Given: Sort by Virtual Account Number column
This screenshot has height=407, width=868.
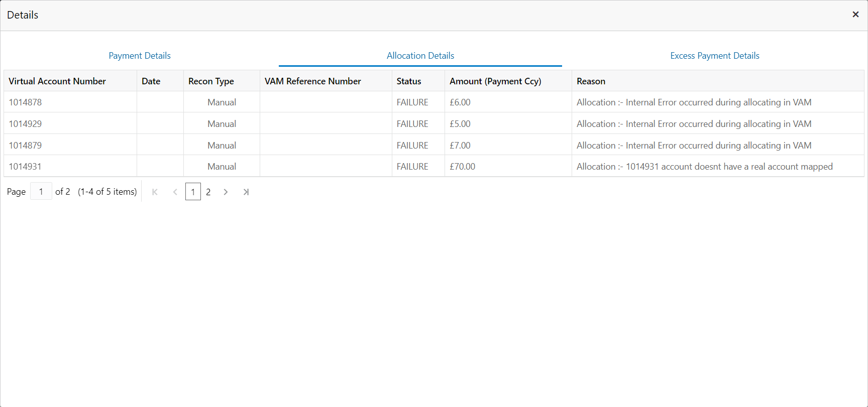Looking at the screenshot, I should [x=70, y=81].
